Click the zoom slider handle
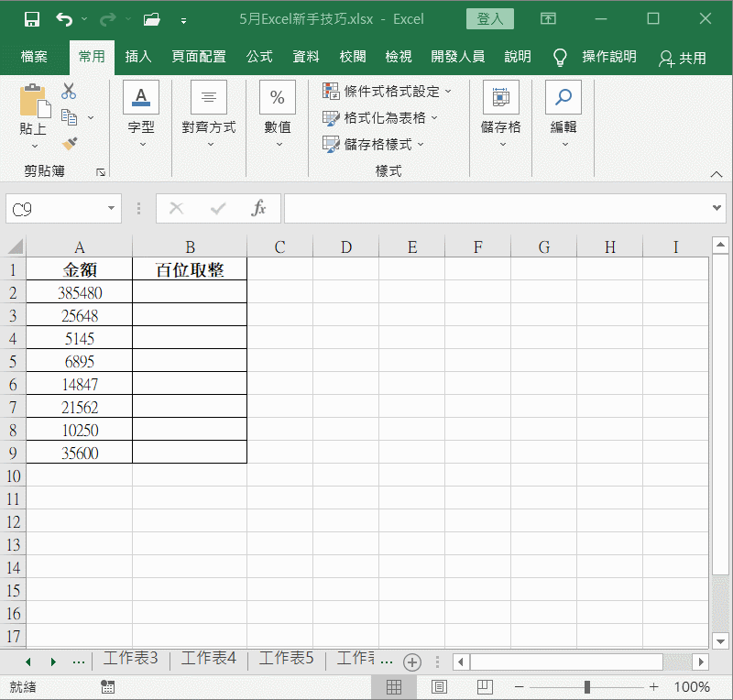The image size is (733, 700). [x=586, y=687]
